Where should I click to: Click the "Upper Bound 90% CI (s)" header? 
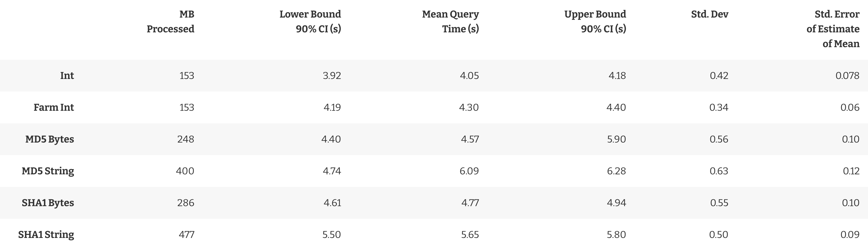pos(595,22)
